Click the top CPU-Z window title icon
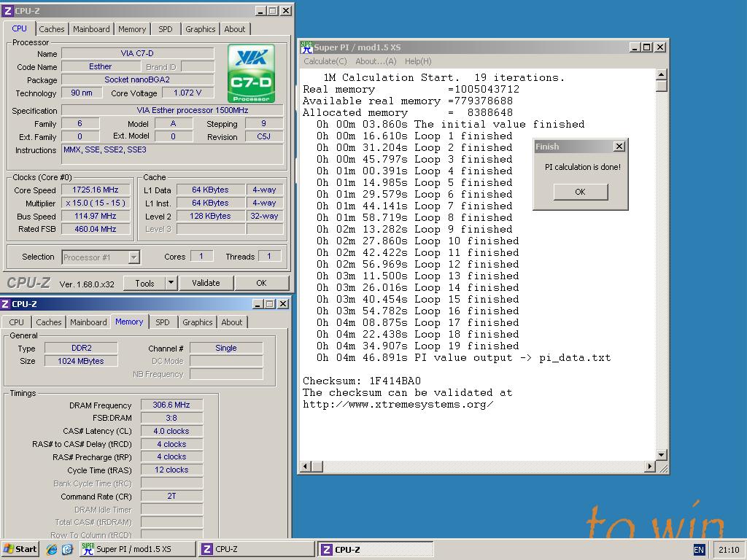This screenshot has width=747, height=560. click(x=7, y=10)
